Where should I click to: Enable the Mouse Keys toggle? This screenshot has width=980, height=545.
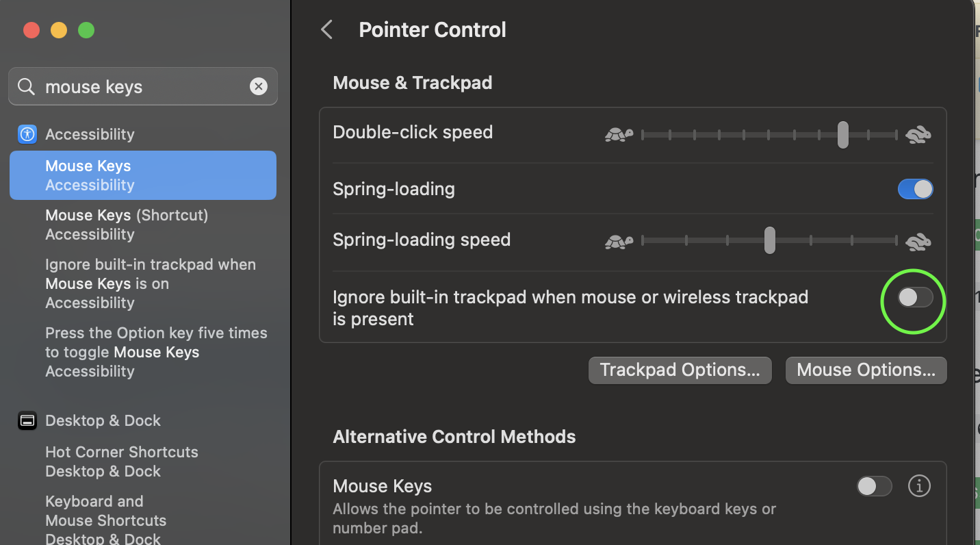pyautogui.click(x=874, y=486)
